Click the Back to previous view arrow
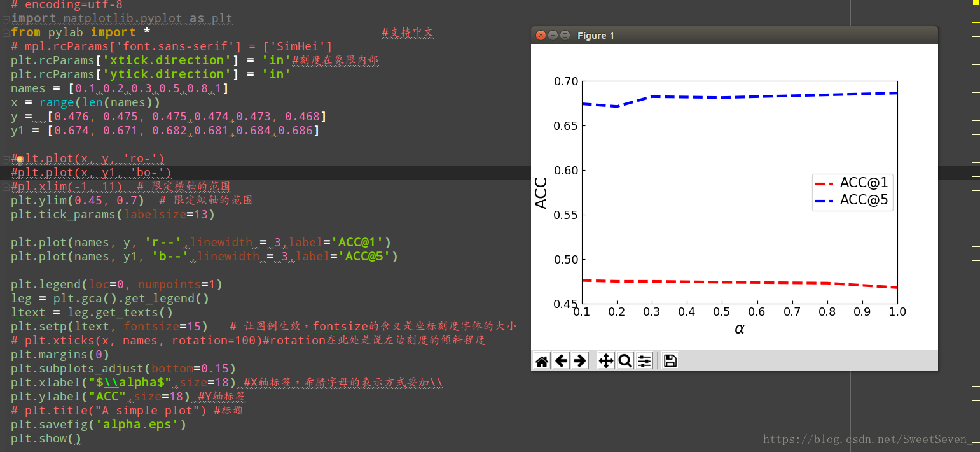The image size is (980, 452). point(561,361)
